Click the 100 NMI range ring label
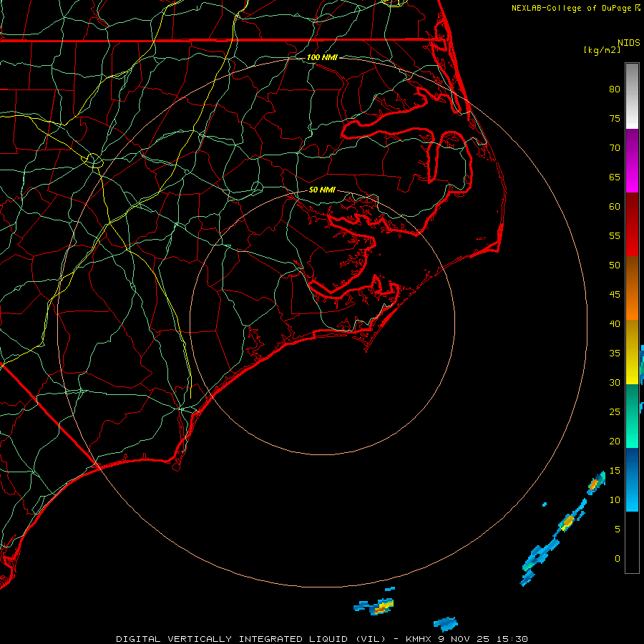Viewport: 644px width, 644px height. point(322,57)
